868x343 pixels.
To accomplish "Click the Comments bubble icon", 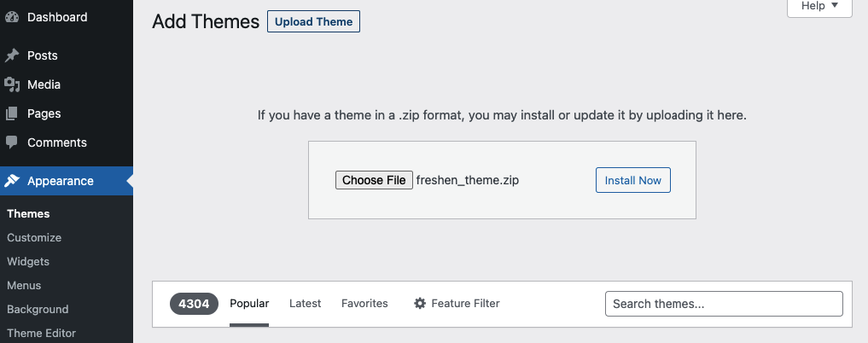I will [12, 142].
